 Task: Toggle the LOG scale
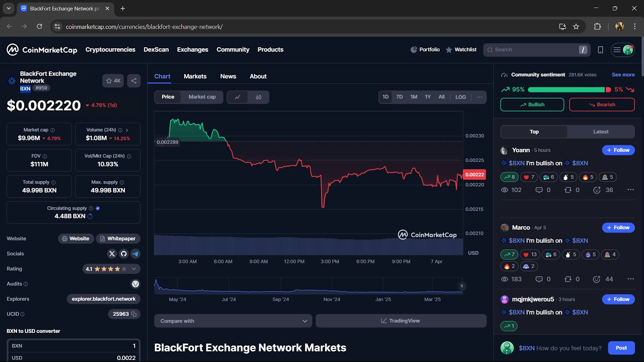pyautogui.click(x=461, y=97)
